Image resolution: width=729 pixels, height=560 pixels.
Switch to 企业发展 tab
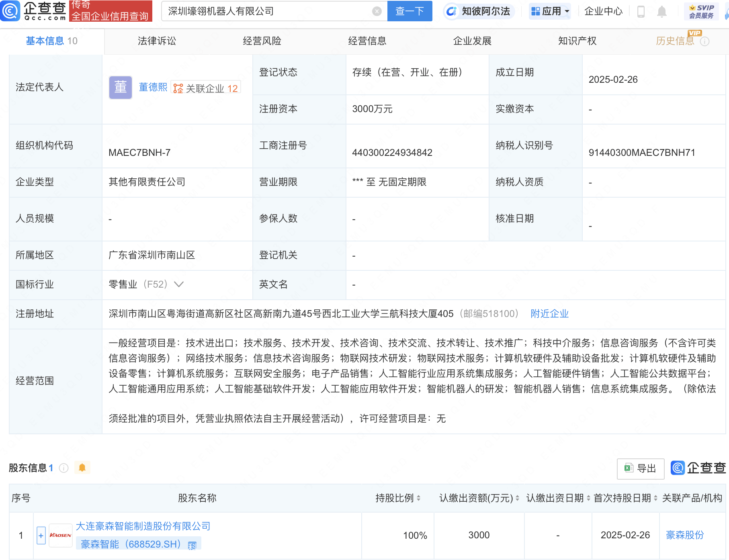[x=472, y=41]
